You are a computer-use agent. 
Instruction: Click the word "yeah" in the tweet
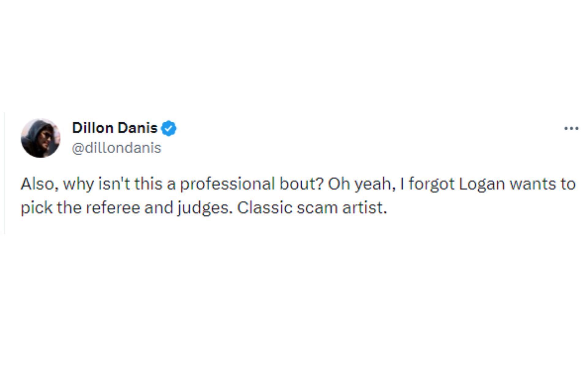[x=374, y=184]
